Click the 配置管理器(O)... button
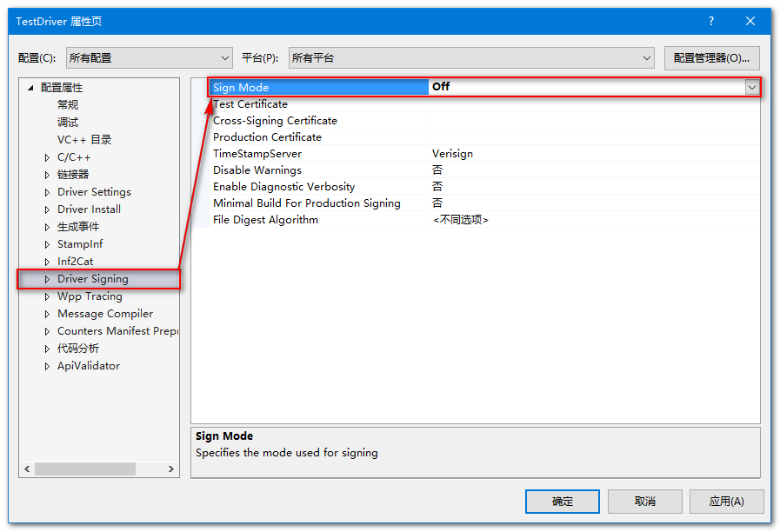The height and width of the screenshot is (532, 780). [x=711, y=58]
